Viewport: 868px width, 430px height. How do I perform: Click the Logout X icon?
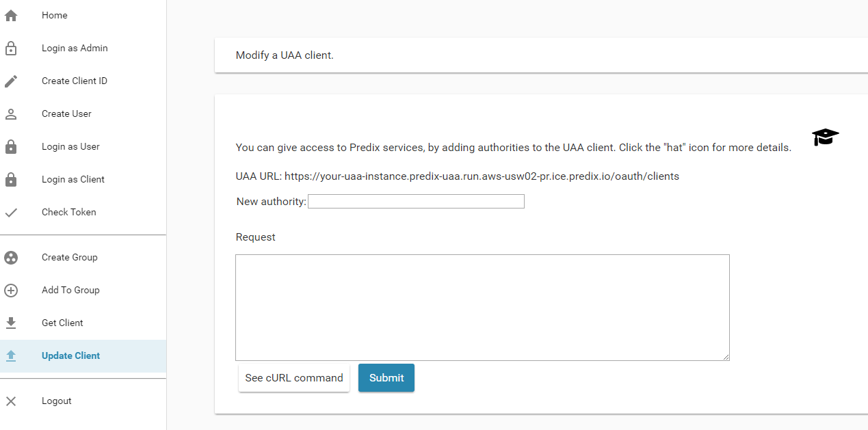point(11,401)
